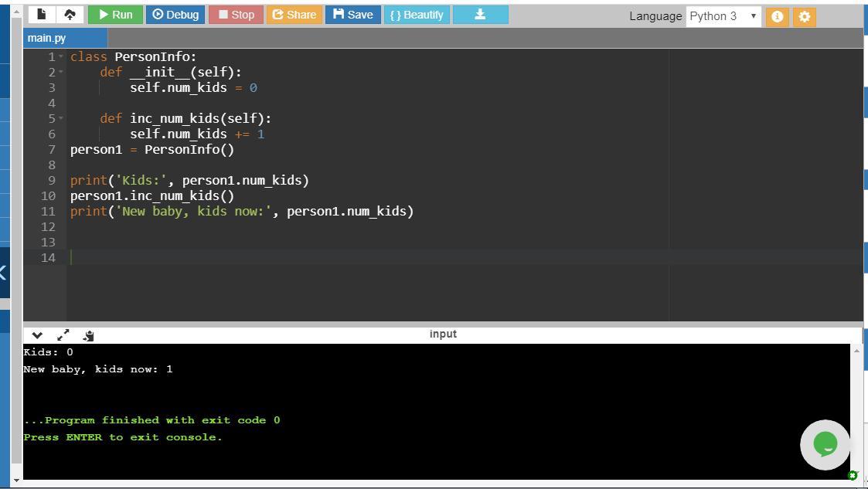Collapse the console with the chevron icon
868x489 pixels.
37,335
